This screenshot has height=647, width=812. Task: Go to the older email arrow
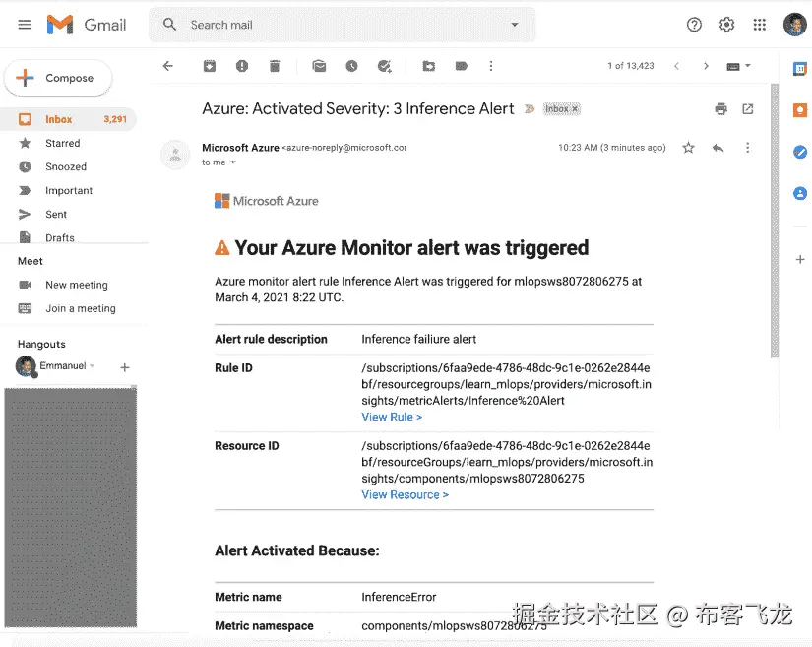[x=706, y=66]
